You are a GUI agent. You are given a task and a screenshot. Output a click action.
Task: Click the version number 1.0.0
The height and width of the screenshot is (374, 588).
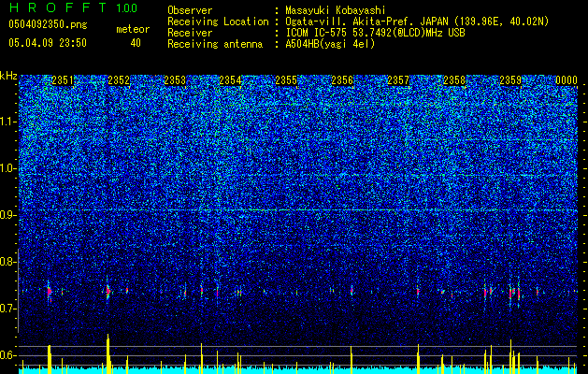[x=127, y=8]
